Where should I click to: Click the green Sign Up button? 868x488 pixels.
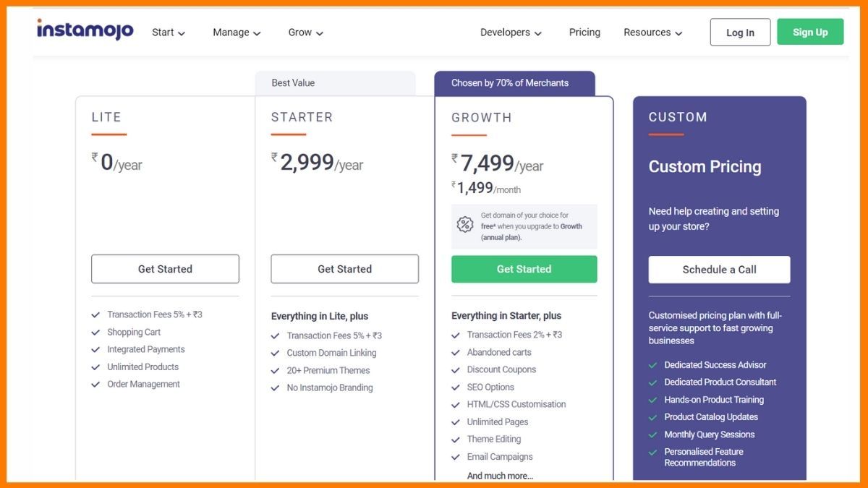coord(810,33)
